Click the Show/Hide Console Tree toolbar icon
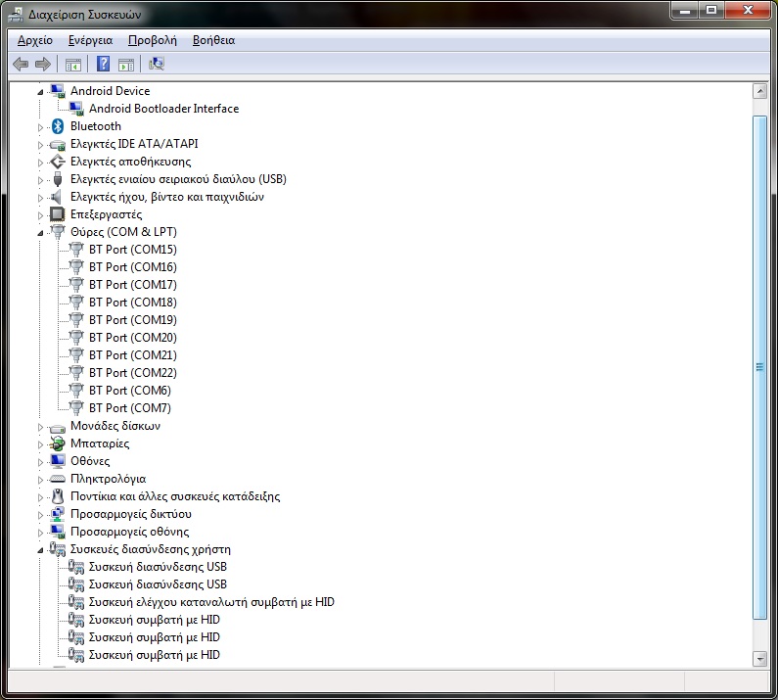Viewport: 778px width, 700px height. [x=72, y=65]
